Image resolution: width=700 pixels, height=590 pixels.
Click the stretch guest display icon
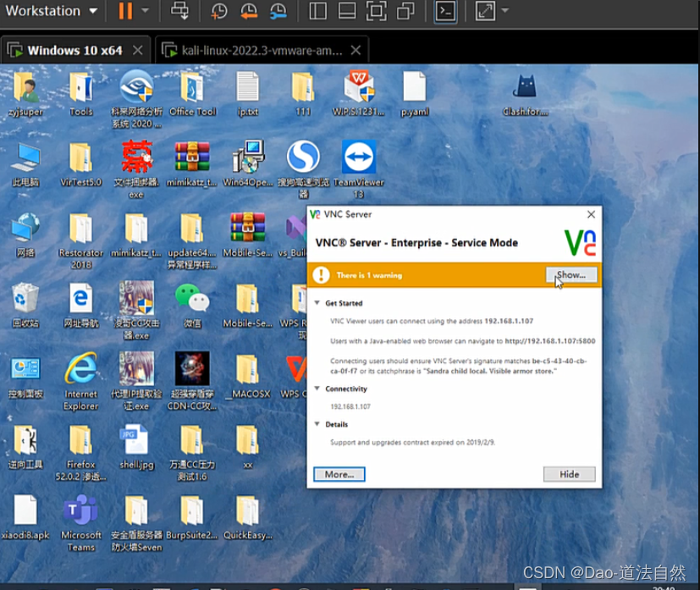(x=485, y=11)
